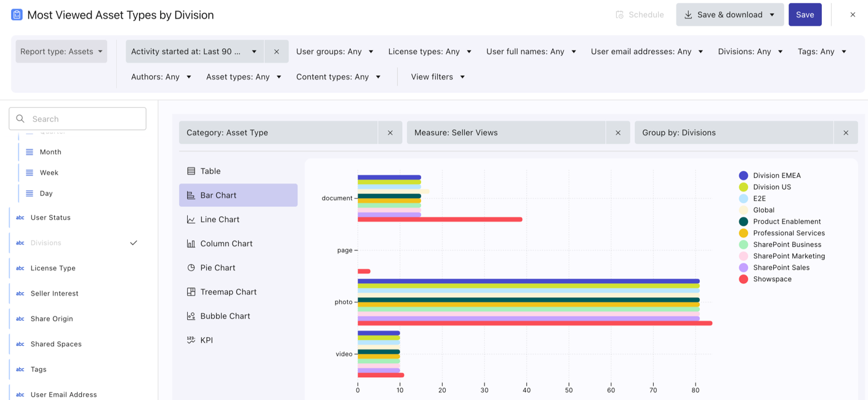Image resolution: width=868 pixels, height=400 pixels.
Task: Select the Bar Chart option
Action: [218, 195]
